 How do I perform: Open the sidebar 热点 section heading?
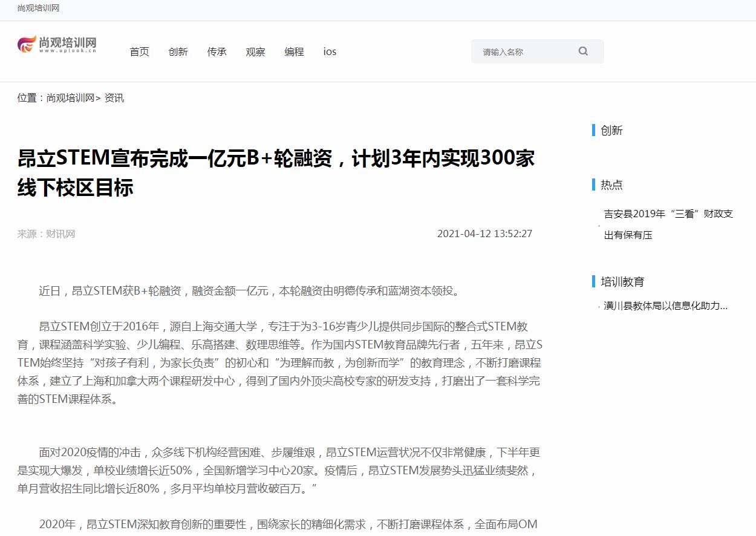click(611, 185)
